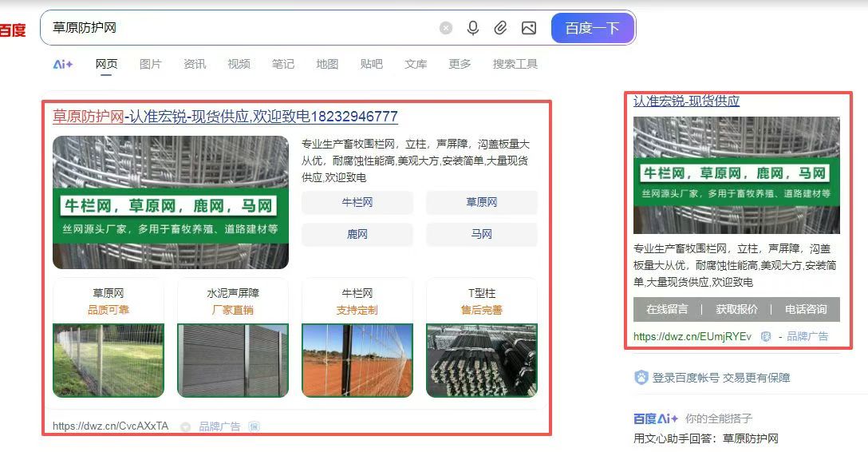Screen dimensions: 868x452
Task: Switch to the 图片 tab
Action: pyautogui.click(x=150, y=64)
